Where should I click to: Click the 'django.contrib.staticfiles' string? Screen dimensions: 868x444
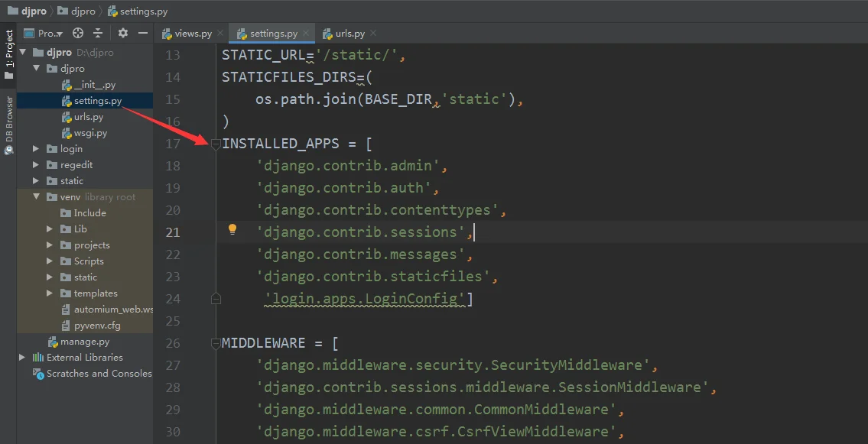pos(374,277)
